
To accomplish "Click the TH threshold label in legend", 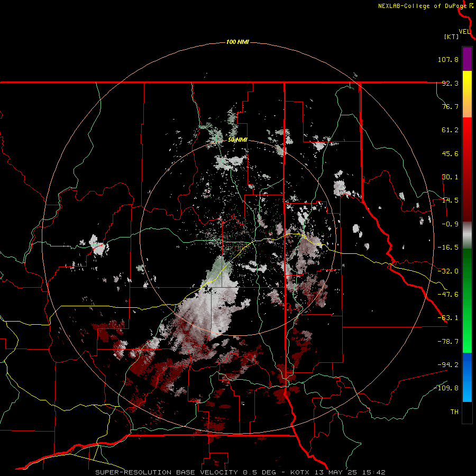I will click(454, 412).
